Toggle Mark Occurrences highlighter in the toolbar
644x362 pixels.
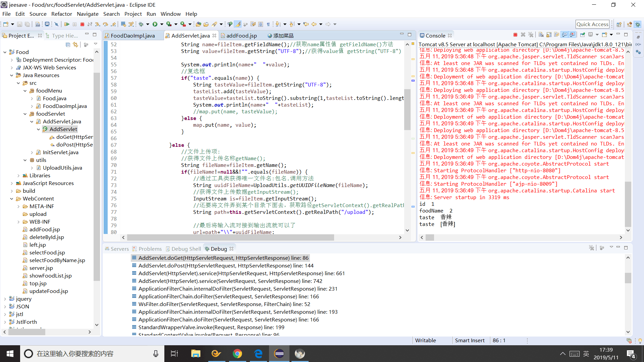tap(237, 24)
